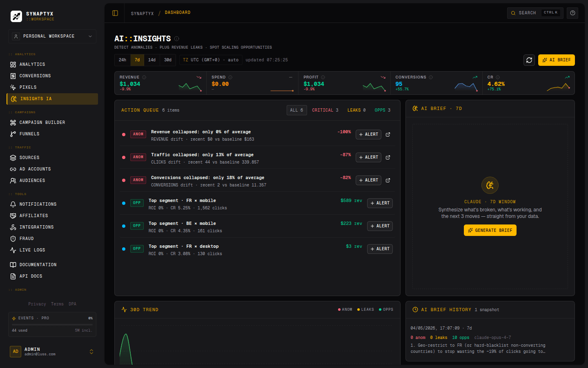
Task: Open the TZ UTC timezone selector
Action: tap(211, 60)
